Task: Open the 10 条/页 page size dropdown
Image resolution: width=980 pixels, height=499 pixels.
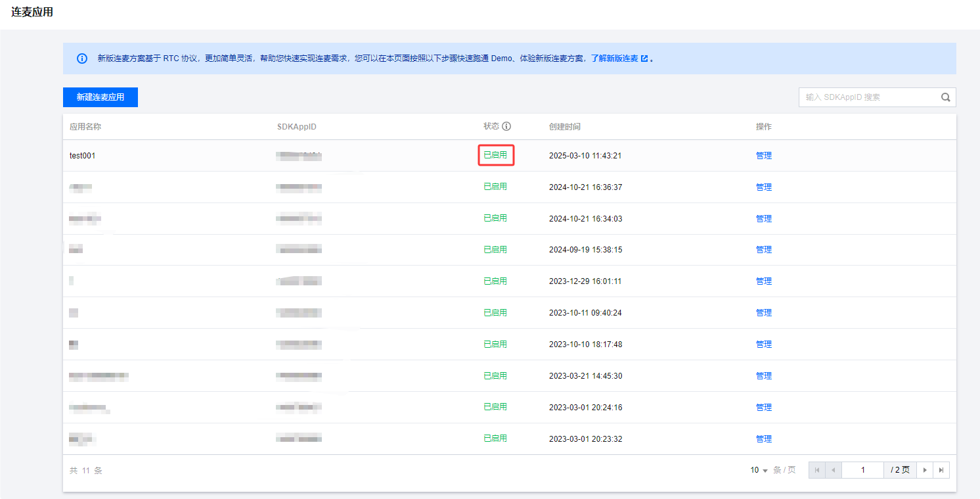Action: point(759,470)
